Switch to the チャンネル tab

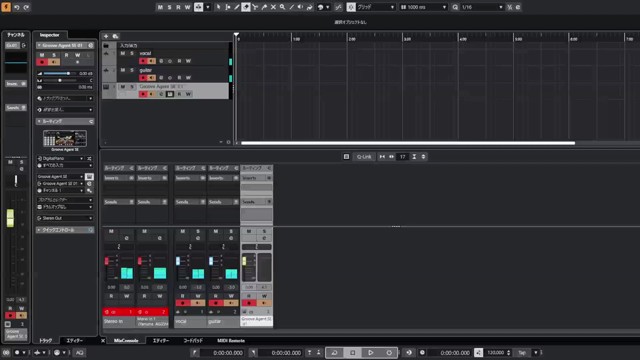coord(16,35)
